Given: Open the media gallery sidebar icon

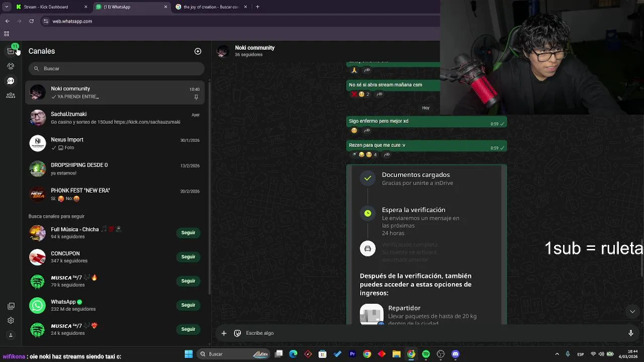Looking at the screenshot, I should 11,306.
